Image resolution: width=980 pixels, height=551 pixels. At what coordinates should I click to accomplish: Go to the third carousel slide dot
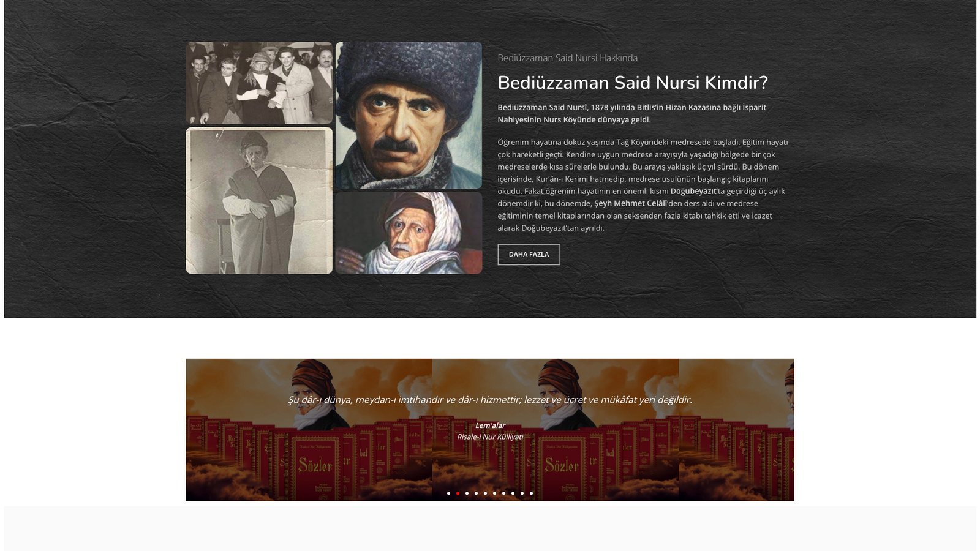pos(467,493)
